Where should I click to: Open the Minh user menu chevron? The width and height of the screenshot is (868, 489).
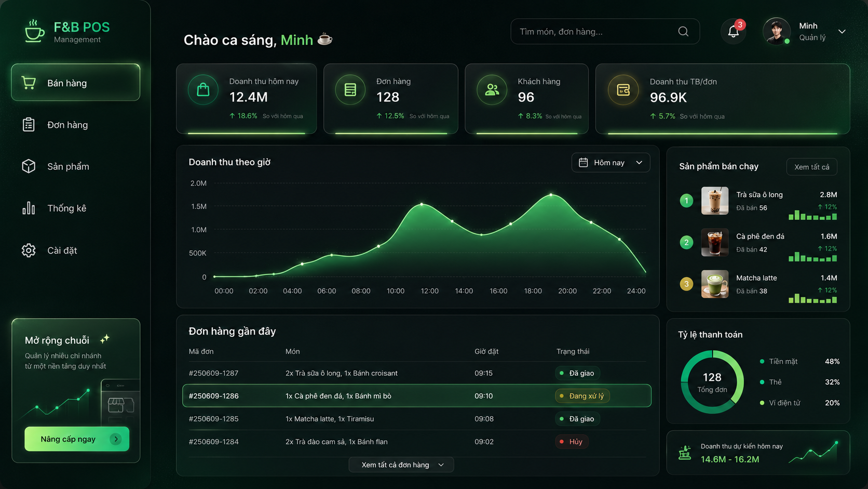842,32
